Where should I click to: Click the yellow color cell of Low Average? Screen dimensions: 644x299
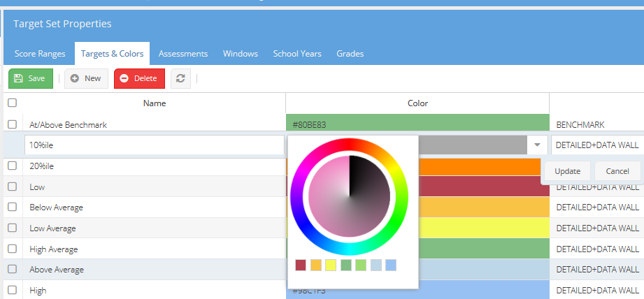click(x=483, y=228)
